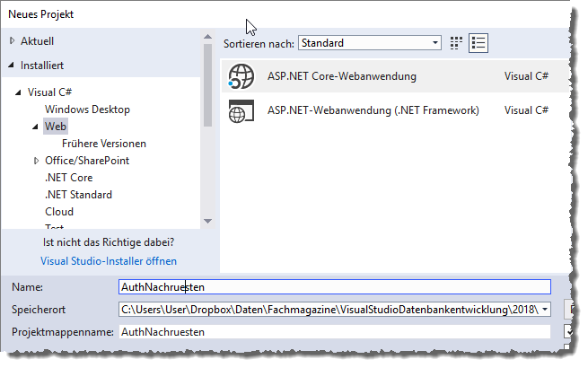
Task: Open the Speicherort path dropdown arrow
Action: pos(545,310)
